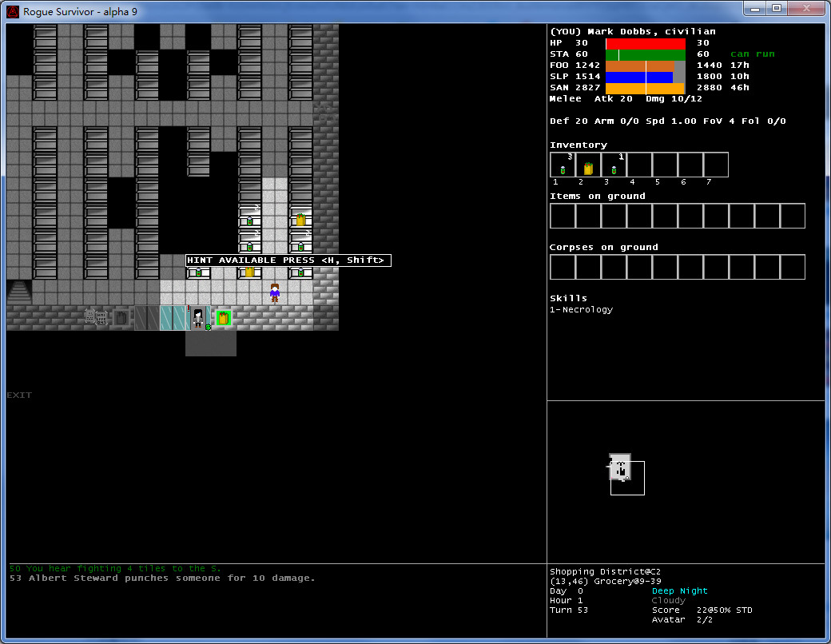Click the 'Score 22@50% STD' text
Screen dimensions: 831x644
[702, 610]
